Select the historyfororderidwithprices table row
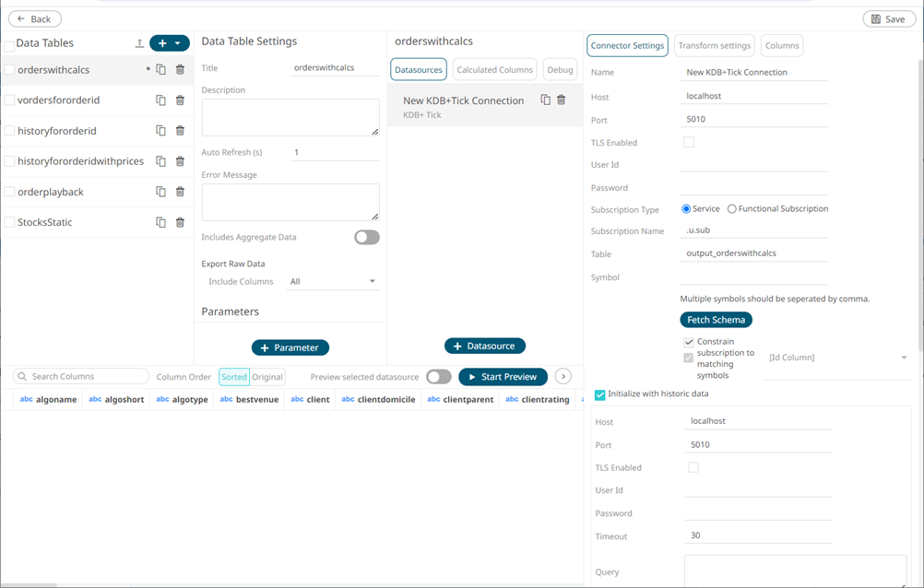 coord(97,161)
